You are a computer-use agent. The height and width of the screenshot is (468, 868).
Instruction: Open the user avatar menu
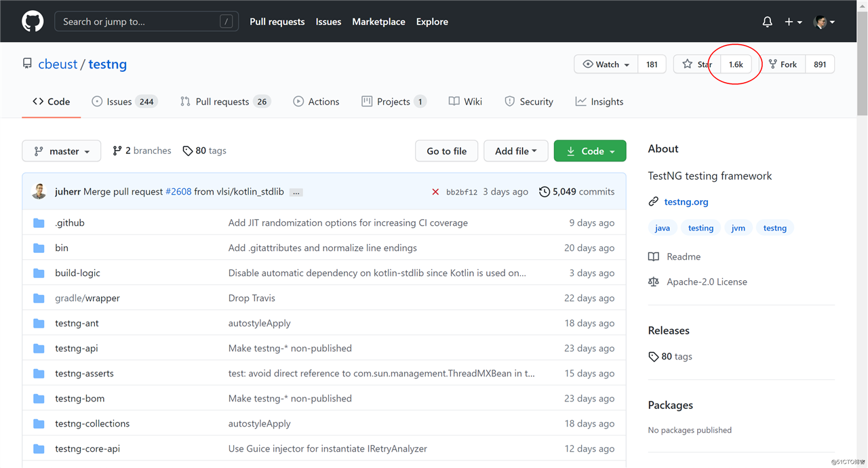[x=824, y=22]
